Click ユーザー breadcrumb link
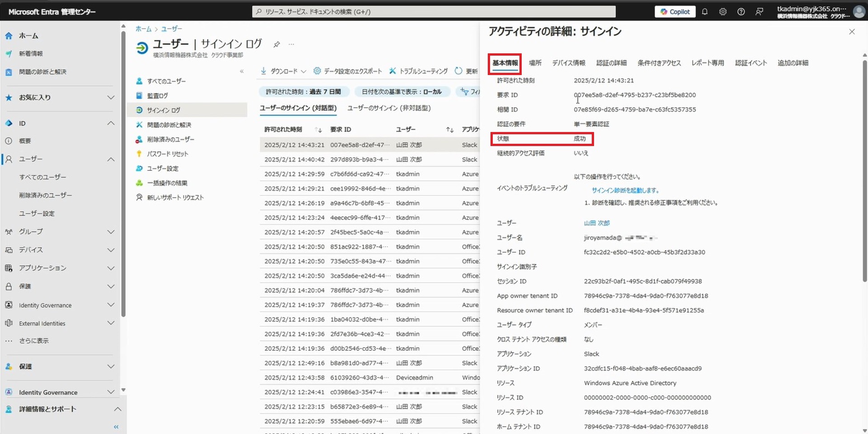The image size is (868, 434). point(171,29)
